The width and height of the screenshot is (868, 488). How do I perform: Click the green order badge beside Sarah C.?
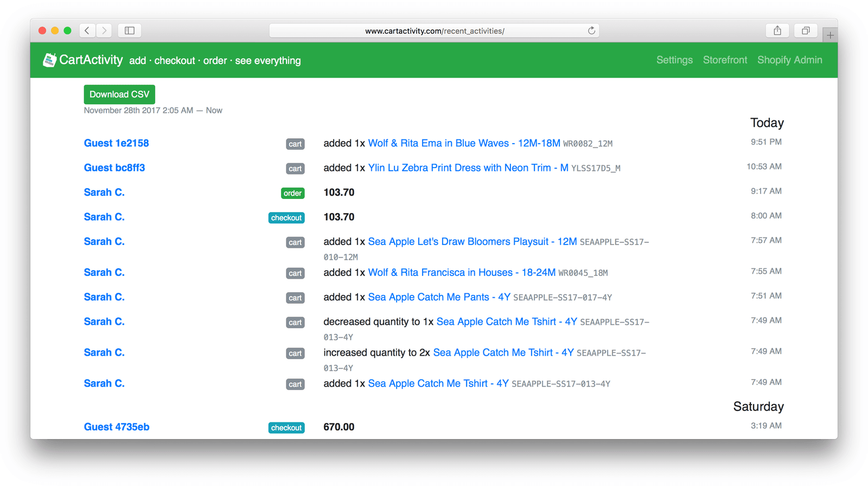click(x=292, y=193)
